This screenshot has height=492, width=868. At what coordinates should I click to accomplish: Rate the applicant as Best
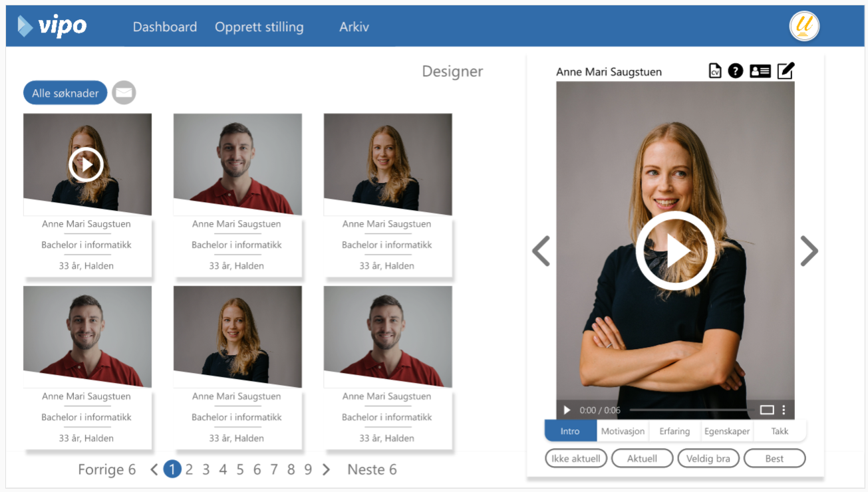(774, 459)
